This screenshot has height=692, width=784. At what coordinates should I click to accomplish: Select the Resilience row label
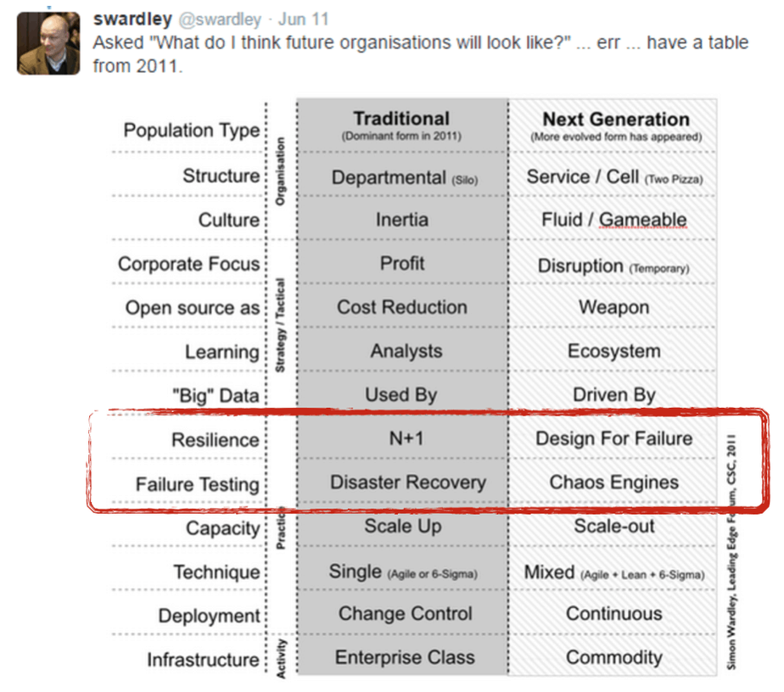click(215, 440)
